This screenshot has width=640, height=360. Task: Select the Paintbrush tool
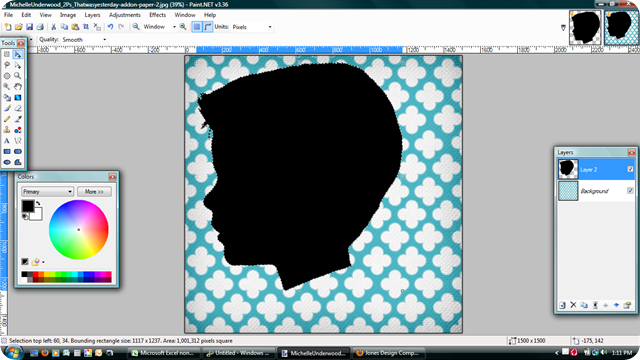point(7,108)
